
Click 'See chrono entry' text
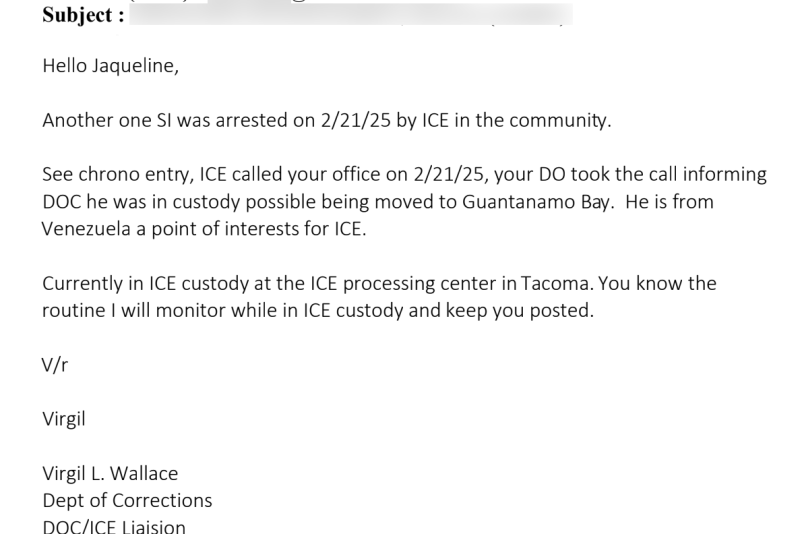point(118,175)
